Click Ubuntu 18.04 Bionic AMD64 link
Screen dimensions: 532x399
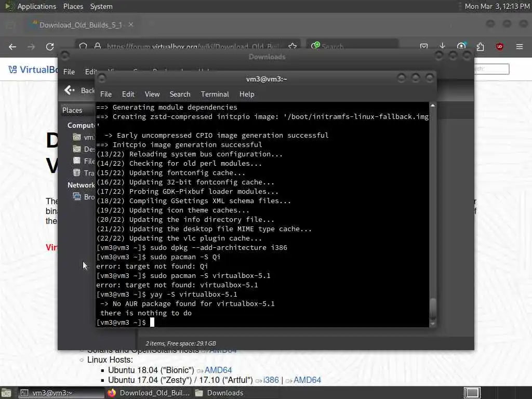[x=218, y=370]
